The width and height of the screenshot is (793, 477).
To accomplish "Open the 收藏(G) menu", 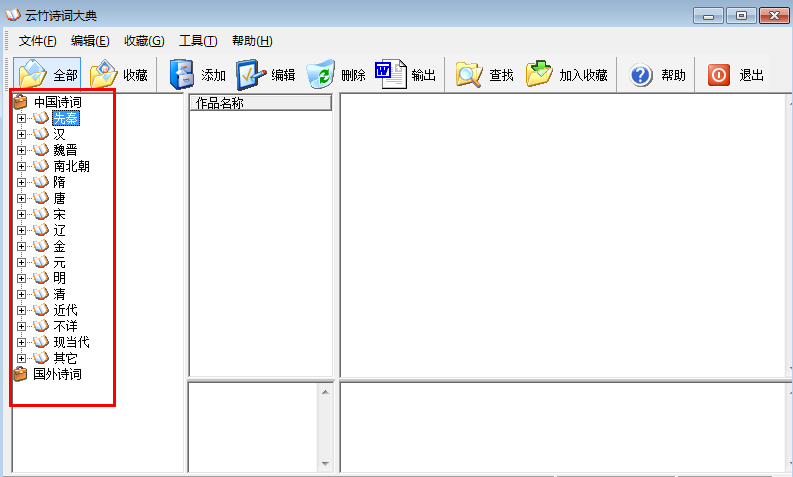I will click(144, 41).
